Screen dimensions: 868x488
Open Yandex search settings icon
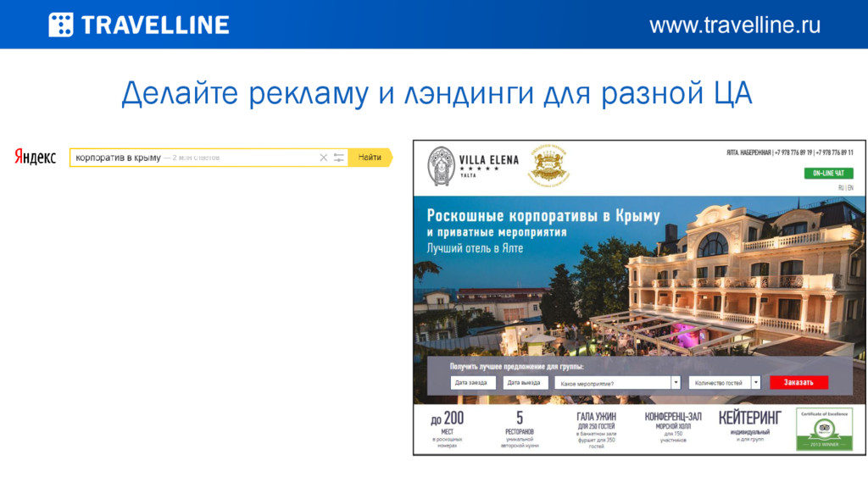(x=339, y=158)
